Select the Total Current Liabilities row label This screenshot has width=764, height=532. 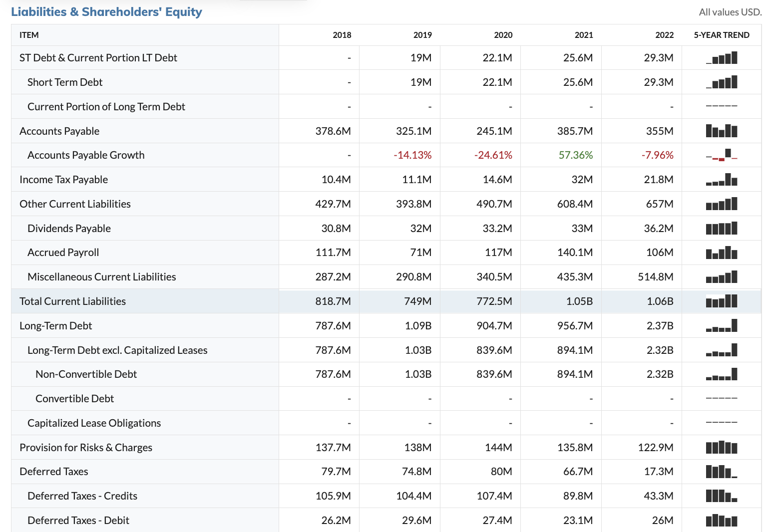(x=72, y=301)
